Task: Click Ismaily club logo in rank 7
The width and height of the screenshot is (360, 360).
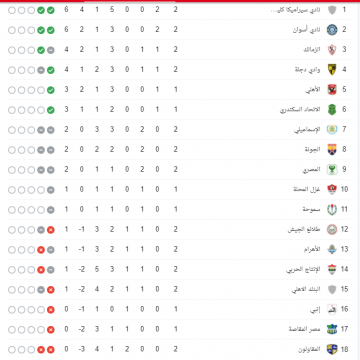Action: pos(332,130)
